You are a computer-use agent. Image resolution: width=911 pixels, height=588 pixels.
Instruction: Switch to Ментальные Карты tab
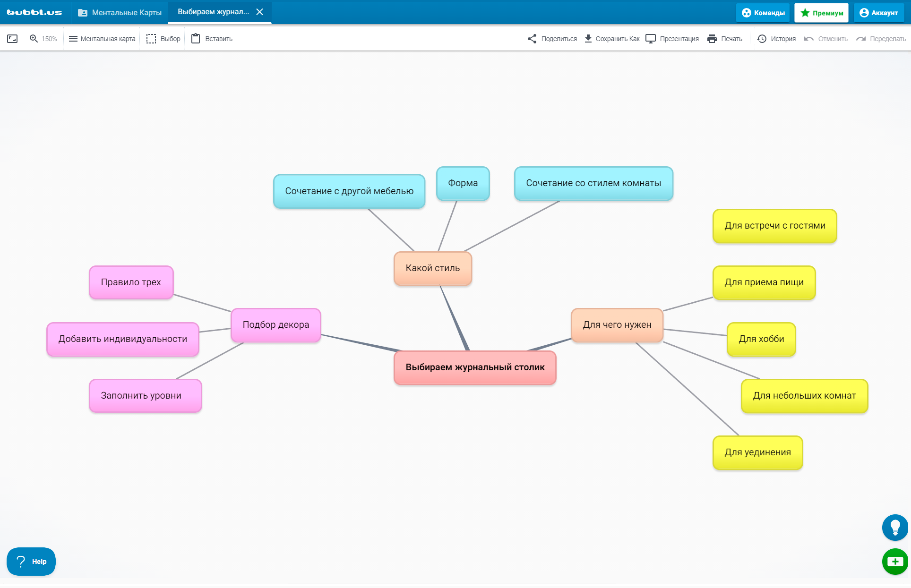120,12
